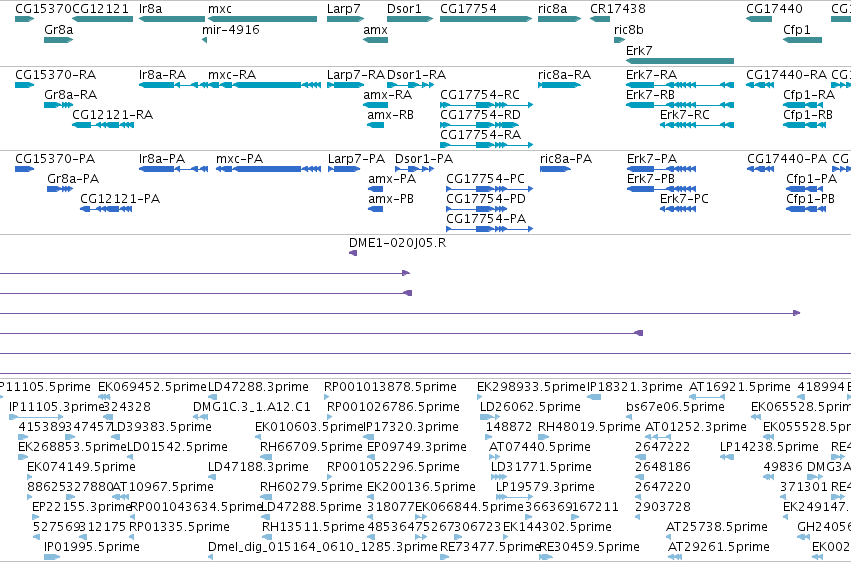
Task: Open the CG17754-PC protein label
Action: [485, 179]
